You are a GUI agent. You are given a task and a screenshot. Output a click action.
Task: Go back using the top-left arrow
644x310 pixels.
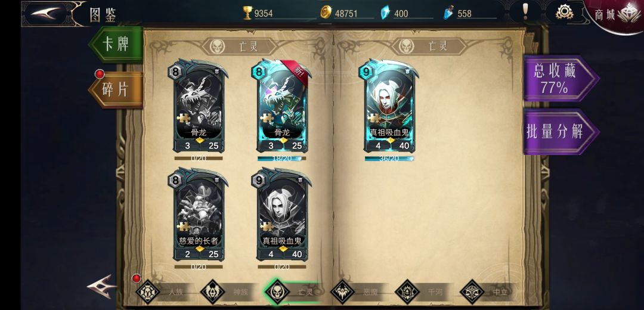45,14
